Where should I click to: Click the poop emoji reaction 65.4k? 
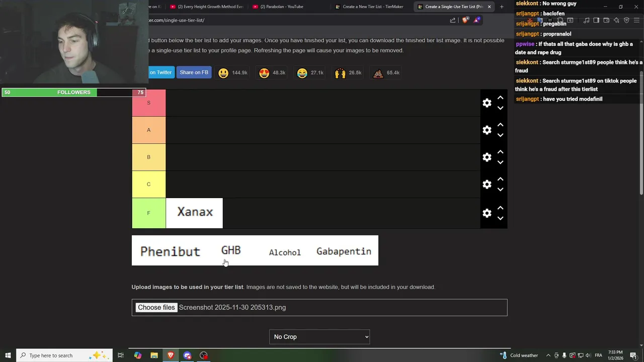pos(386,73)
